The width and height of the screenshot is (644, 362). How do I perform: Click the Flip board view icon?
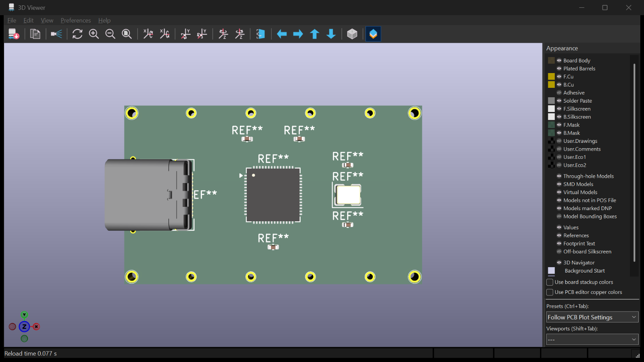tap(260, 34)
